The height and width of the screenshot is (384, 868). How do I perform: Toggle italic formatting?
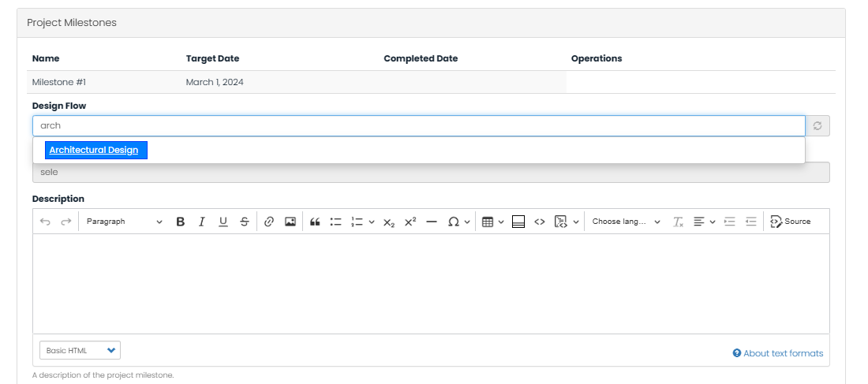pyautogui.click(x=201, y=222)
